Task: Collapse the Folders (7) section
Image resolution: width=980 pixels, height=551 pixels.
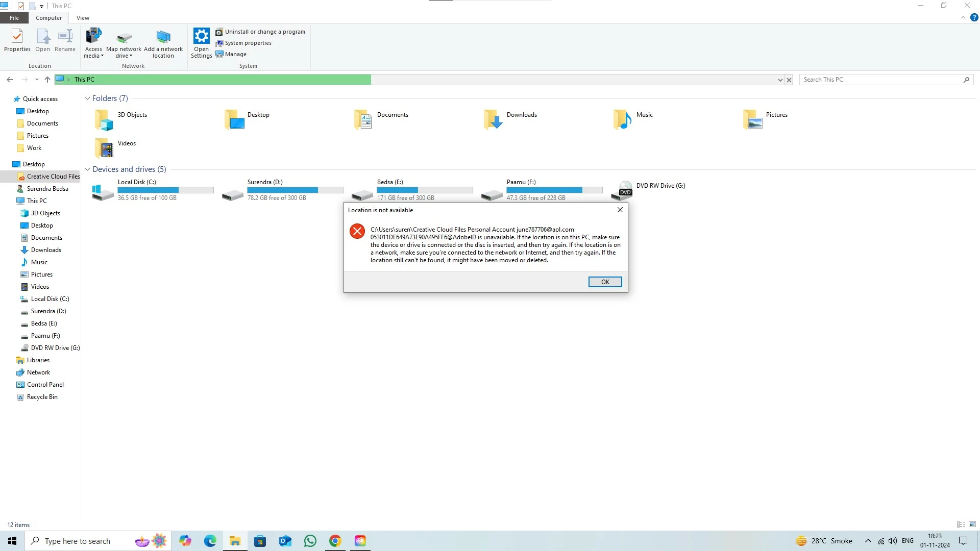Action: click(87, 98)
